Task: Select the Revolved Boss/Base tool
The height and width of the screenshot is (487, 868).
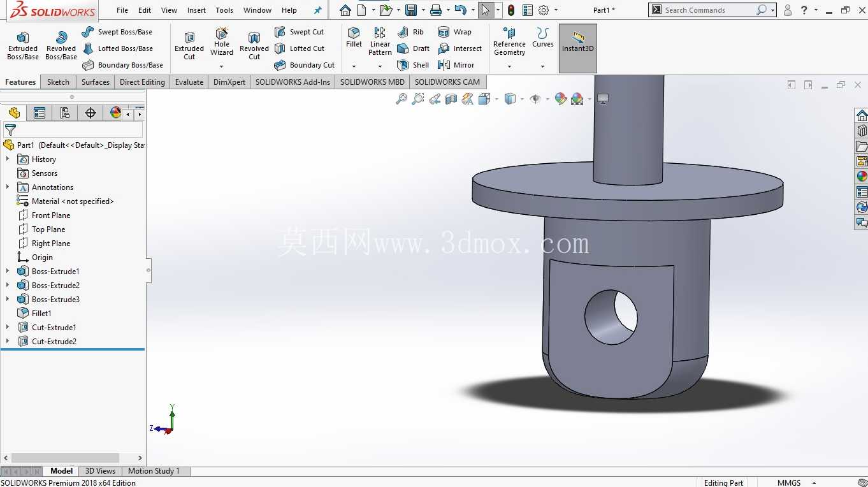Action: click(61, 46)
